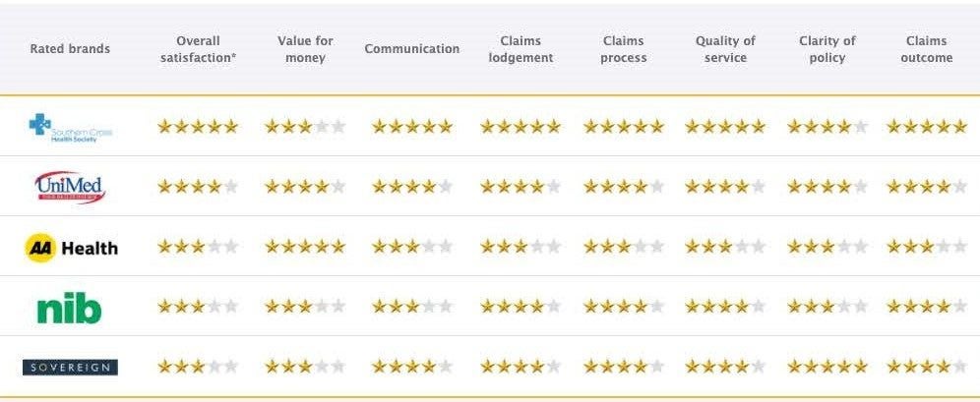Viewport: 980px width, 402px height.
Task: Select the UniMed brand logo
Action: [70, 187]
